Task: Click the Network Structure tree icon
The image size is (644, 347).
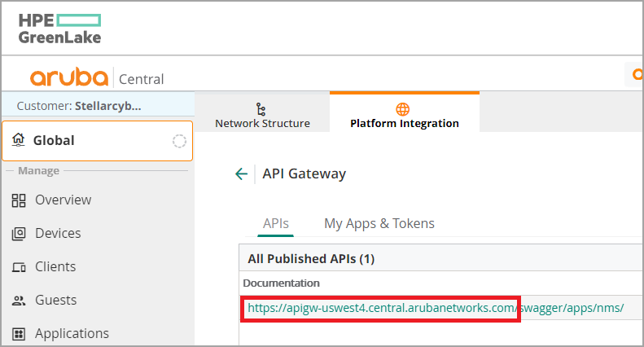Action: (x=261, y=108)
